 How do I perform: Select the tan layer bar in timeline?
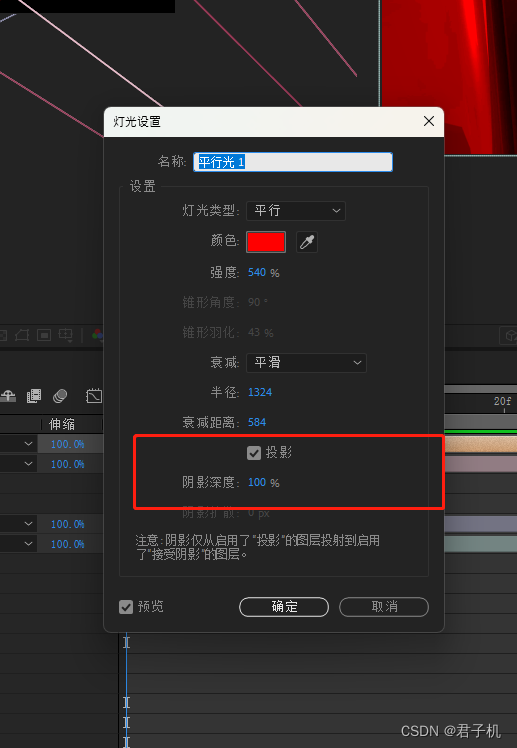pyautogui.click(x=480, y=444)
